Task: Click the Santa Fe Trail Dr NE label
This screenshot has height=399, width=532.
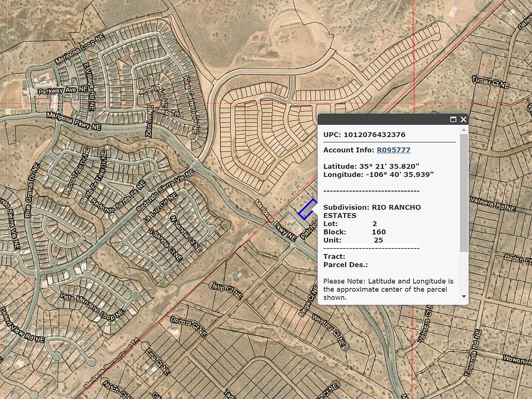Action: pyautogui.click(x=94, y=177)
